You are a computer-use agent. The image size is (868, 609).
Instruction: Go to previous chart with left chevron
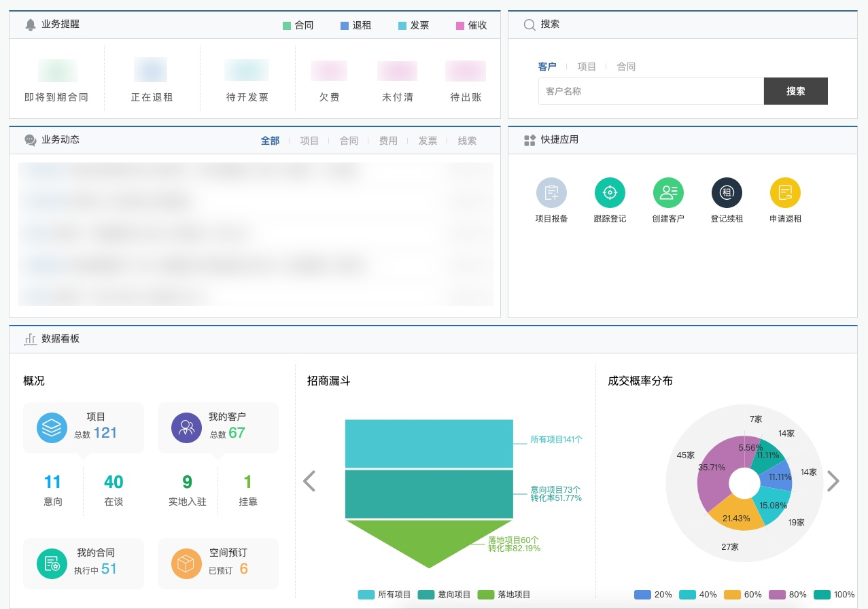click(309, 481)
